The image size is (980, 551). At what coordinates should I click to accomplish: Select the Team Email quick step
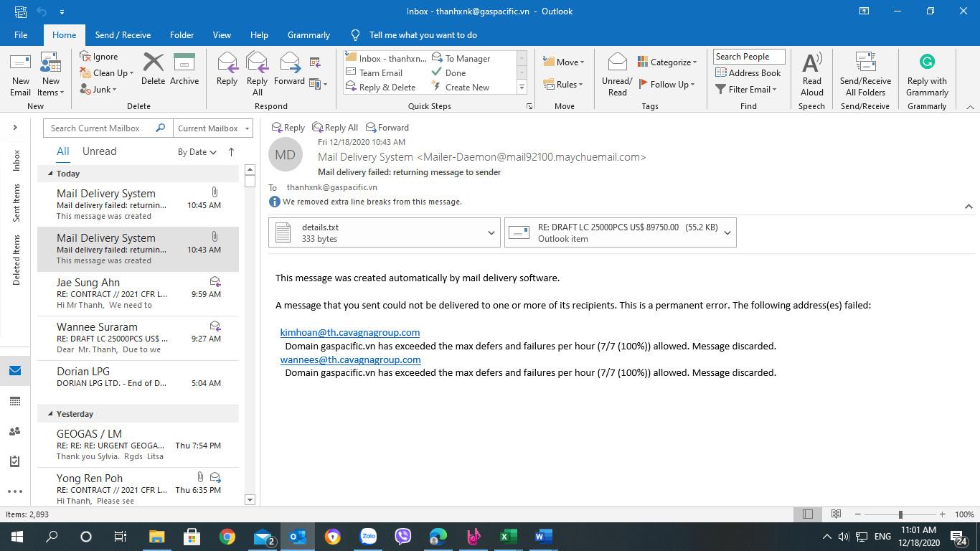(374, 73)
